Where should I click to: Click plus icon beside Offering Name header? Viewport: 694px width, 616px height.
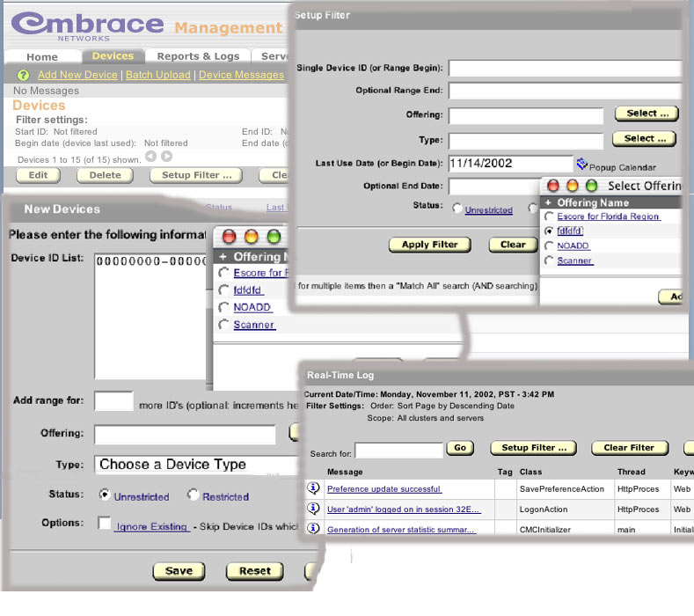[548, 202]
